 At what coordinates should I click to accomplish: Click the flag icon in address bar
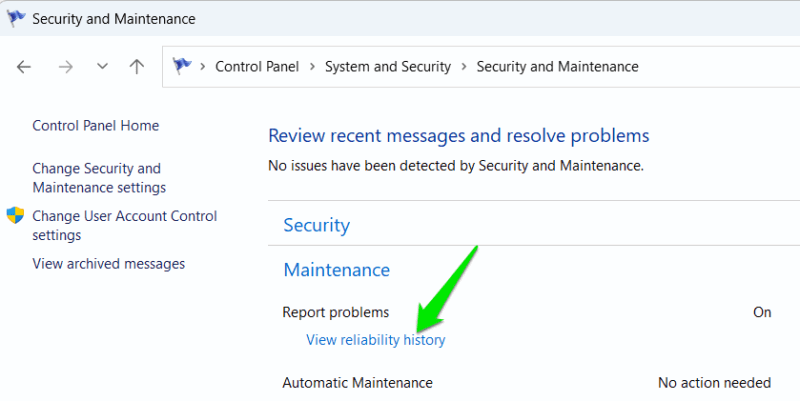tap(182, 67)
